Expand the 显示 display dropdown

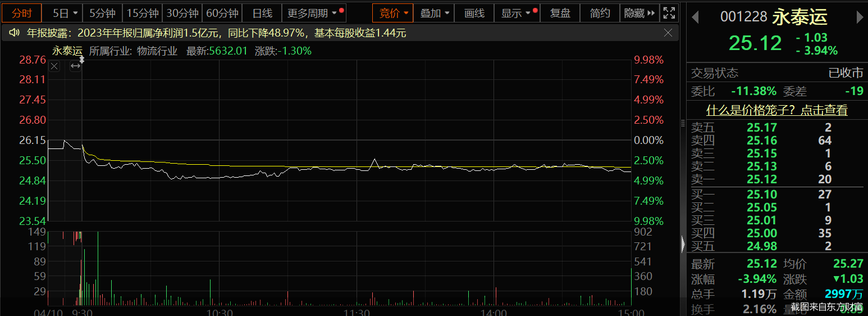pos(517,13)
